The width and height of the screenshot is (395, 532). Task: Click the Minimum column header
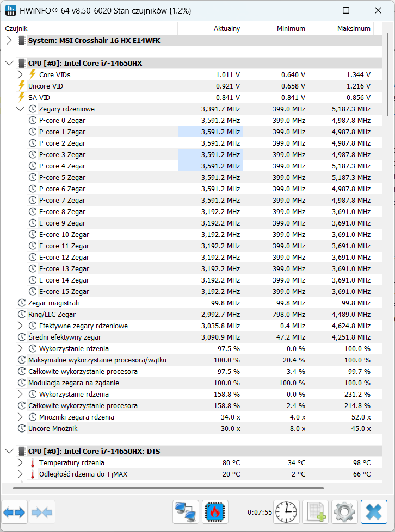point(275,28)
